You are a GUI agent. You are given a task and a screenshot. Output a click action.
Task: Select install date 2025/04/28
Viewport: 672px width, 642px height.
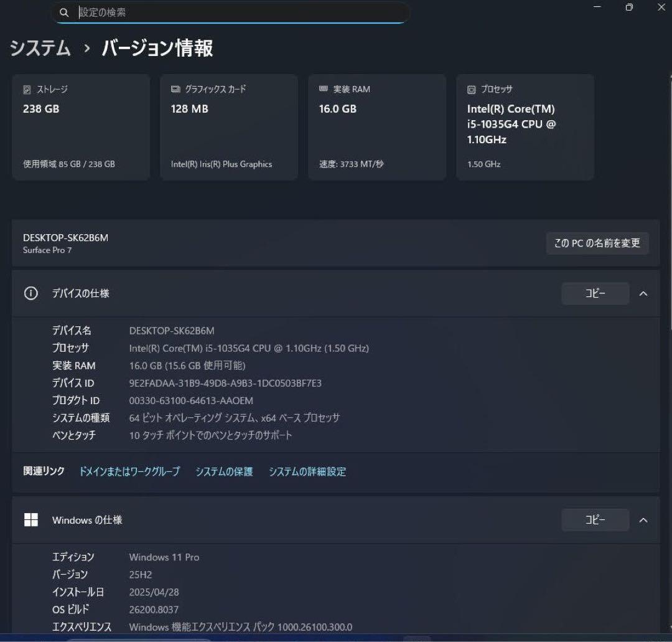[x=154, y=592]
